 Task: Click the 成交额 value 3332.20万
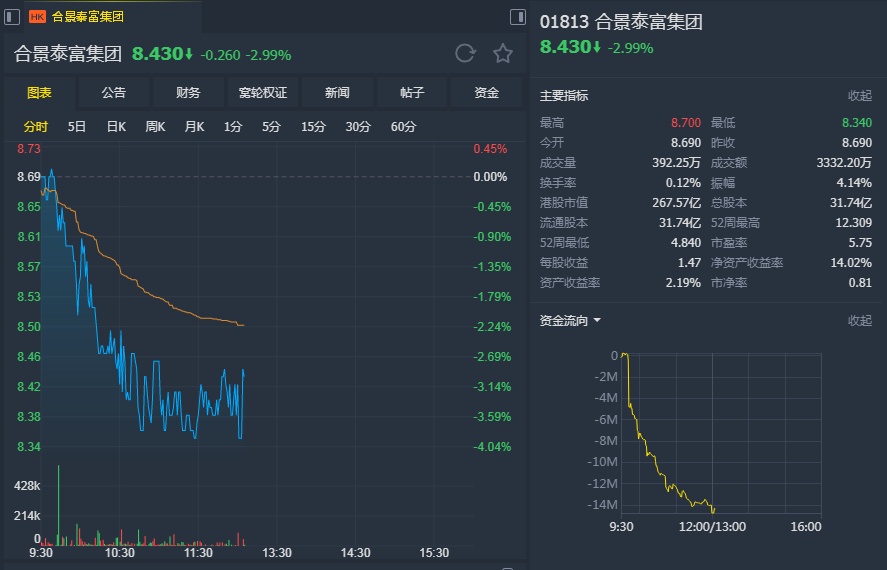tap(843, 163)
